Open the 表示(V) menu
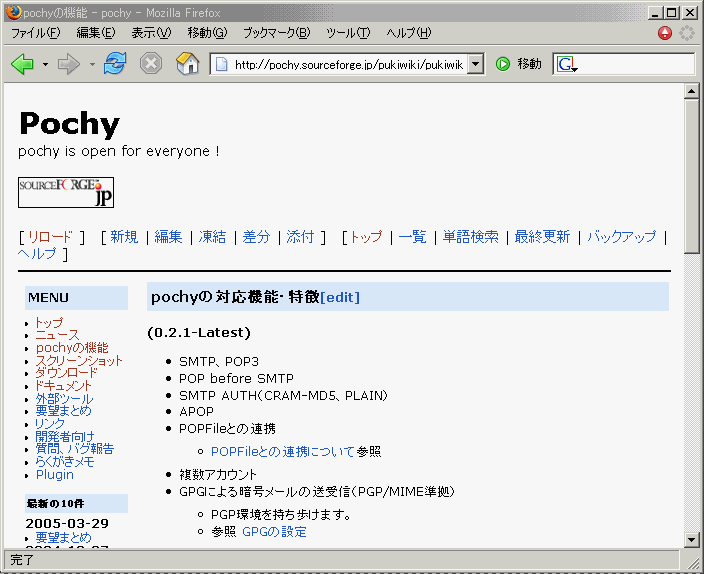 [151, 33]
